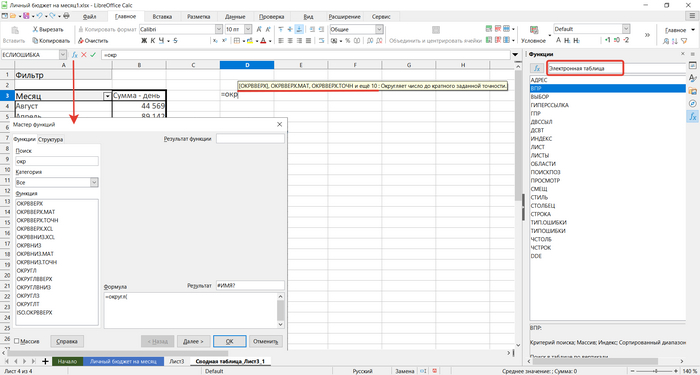Open the number format Общие dropdown
700x375 pixels.
pyautogui.click(x=379, y=29)
